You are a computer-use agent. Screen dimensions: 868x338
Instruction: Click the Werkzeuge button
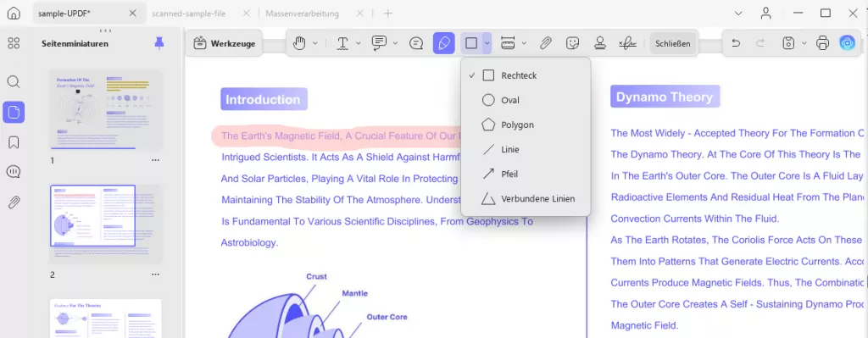tap(224, 43)
